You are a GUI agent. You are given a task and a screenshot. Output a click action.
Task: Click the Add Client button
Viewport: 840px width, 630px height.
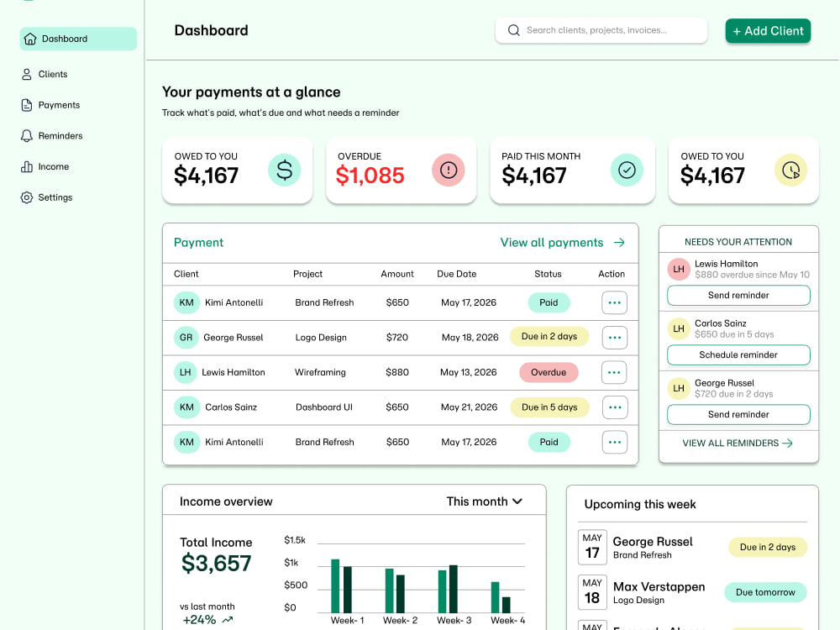pyautogui.click(x=768, y=30)
